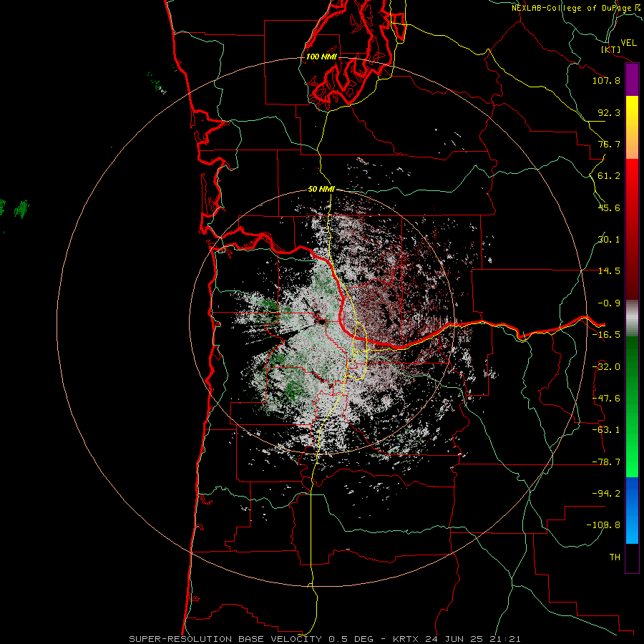Click the gray near-zero segment of color bar
This screenshot has width=644, height=644.
click(632, 318)
